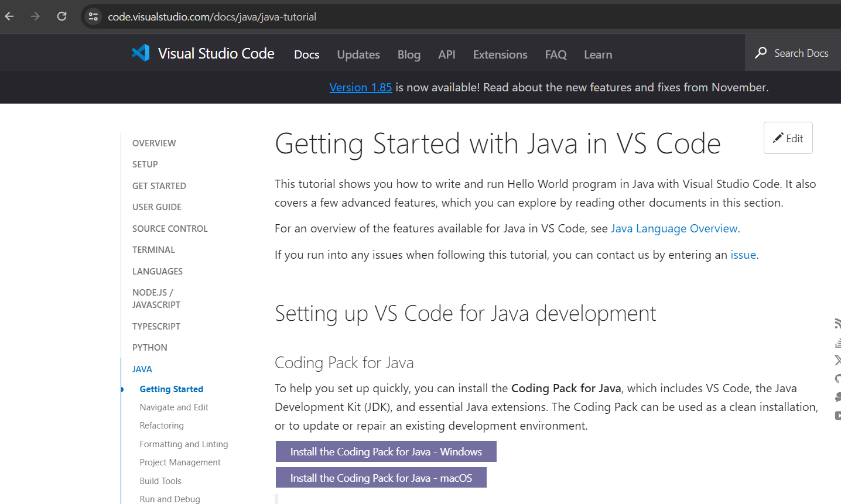Open Formatting and Linting page
The height and width of the screenshot is (504, 841).
[184, 444]
